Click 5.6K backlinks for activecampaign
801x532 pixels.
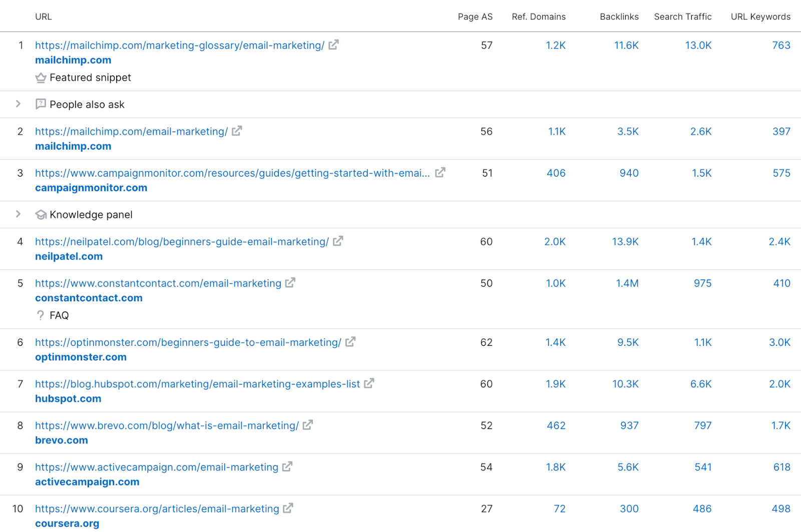point(628,466)
